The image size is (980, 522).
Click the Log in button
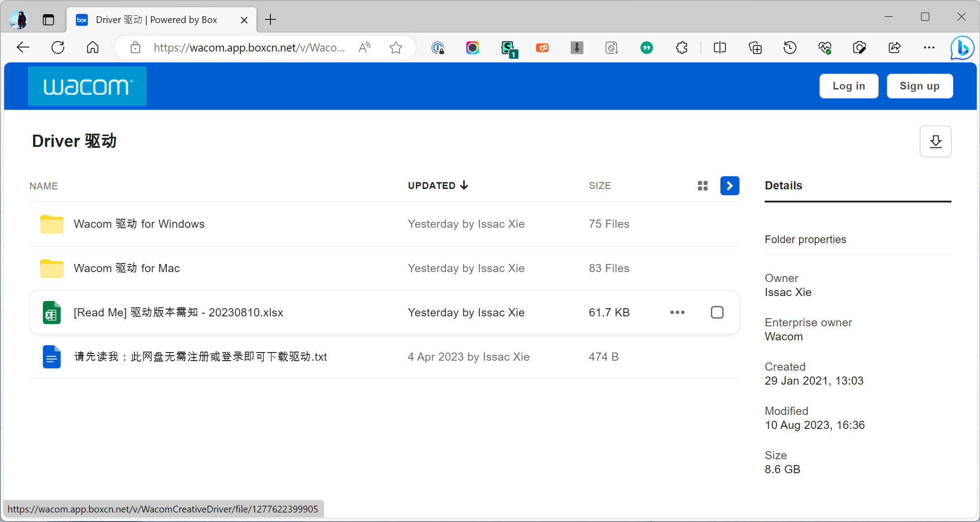[849, 86]
